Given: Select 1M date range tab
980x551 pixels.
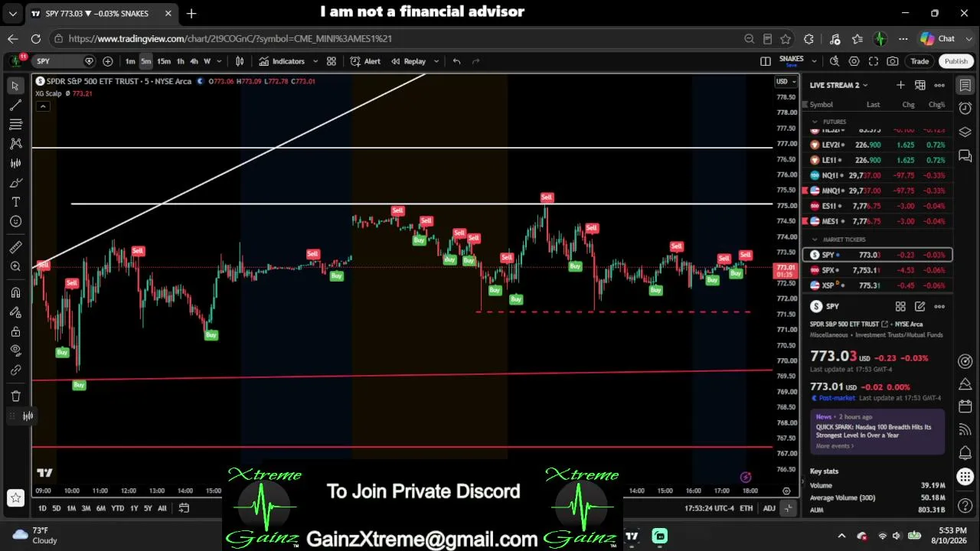Looking at the screenshot, I should 71,508.
